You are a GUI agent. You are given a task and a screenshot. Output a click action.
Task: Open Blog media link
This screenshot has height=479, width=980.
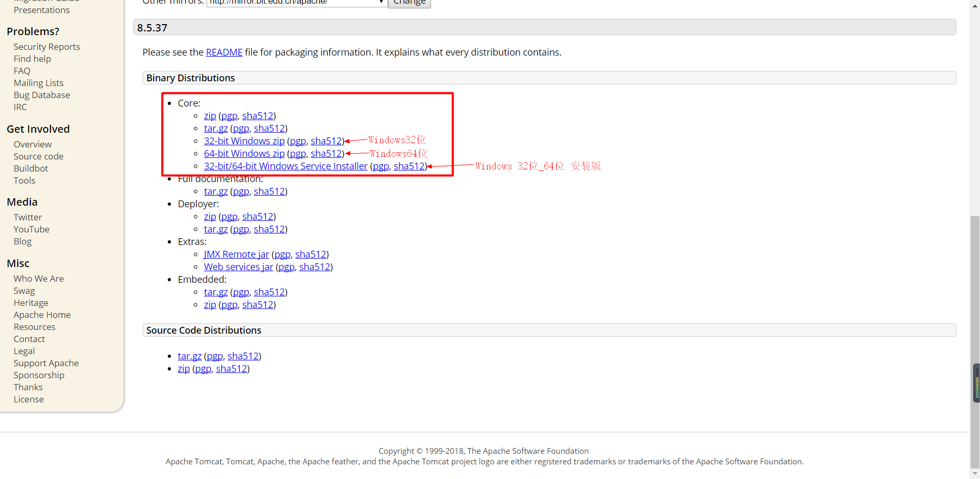pyautogui.click(x=23, y=241)
